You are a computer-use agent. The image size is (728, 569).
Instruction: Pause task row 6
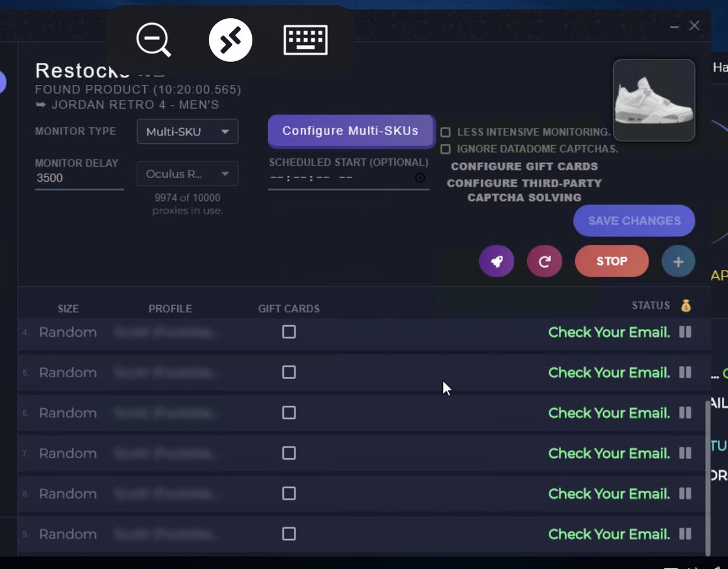(685, 412)
